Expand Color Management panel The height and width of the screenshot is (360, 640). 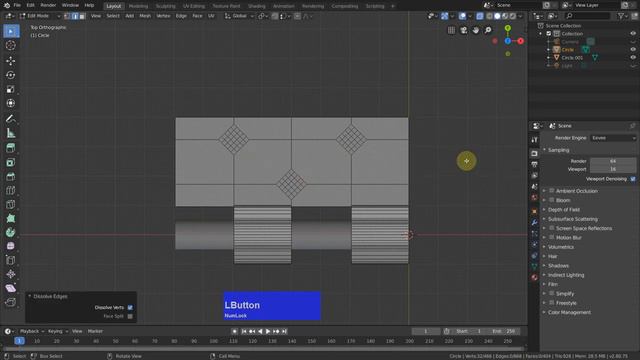[569, 312]
